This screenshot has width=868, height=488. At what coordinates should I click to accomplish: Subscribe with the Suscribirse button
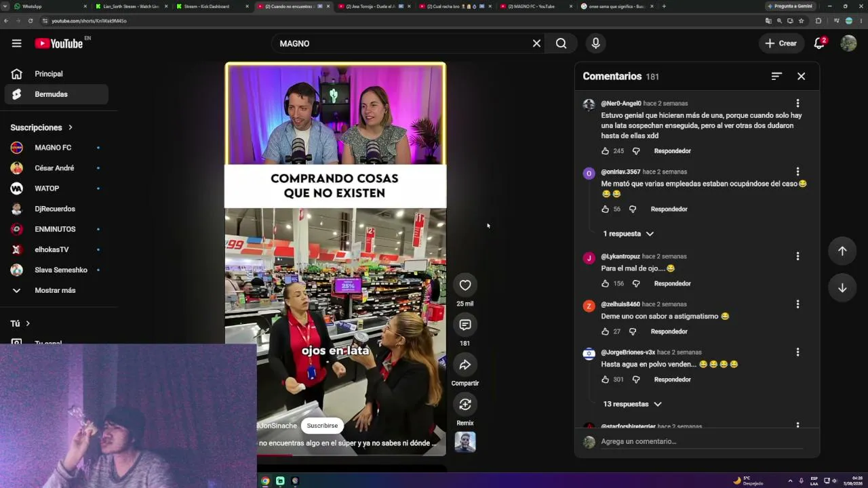[322, 426]
